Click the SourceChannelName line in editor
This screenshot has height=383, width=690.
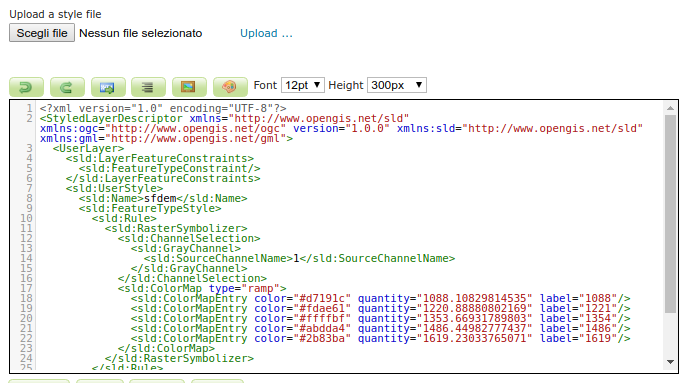(x=299, y=258)
